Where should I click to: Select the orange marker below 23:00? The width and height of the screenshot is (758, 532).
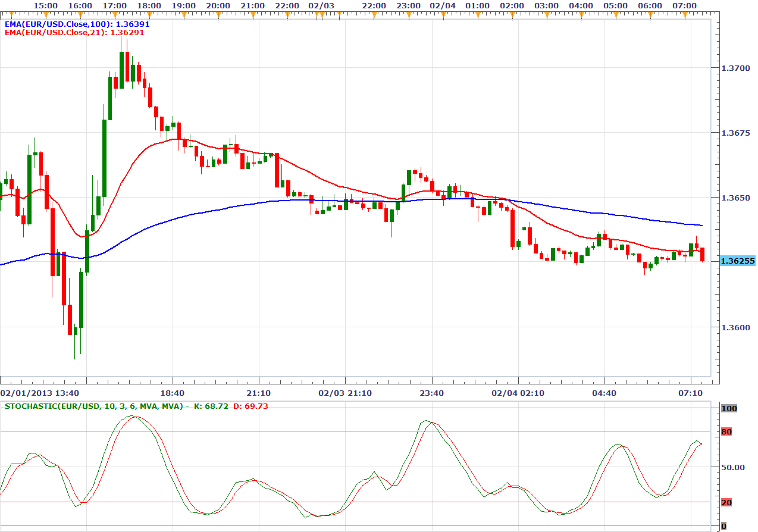coord(408,13)
